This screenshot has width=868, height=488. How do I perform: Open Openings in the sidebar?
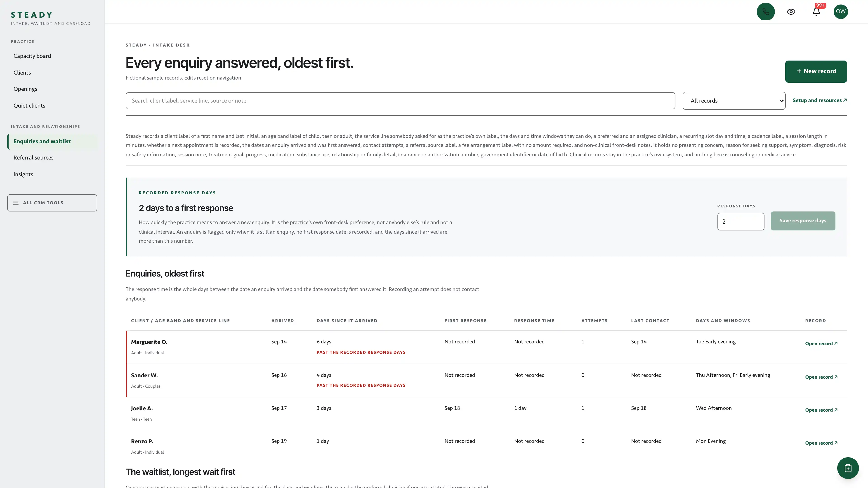[x=25, y=89]
